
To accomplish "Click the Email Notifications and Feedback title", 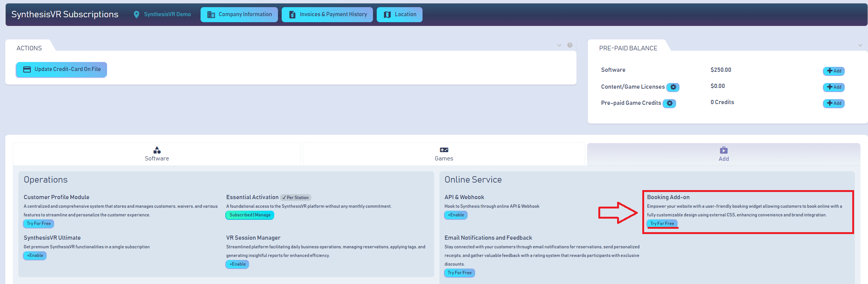I will click(x=488, y=238).
